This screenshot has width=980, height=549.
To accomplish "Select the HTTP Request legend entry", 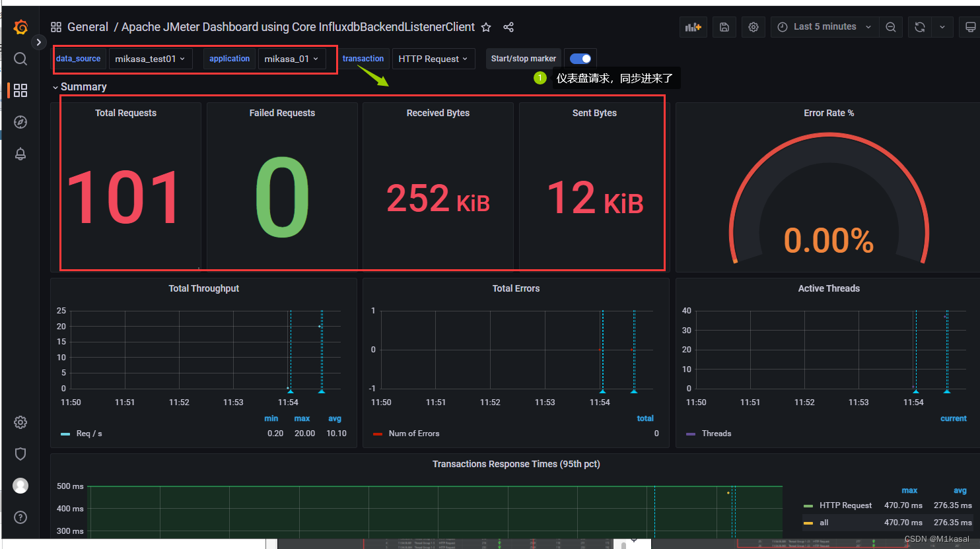I will click(x=845, y=505).
